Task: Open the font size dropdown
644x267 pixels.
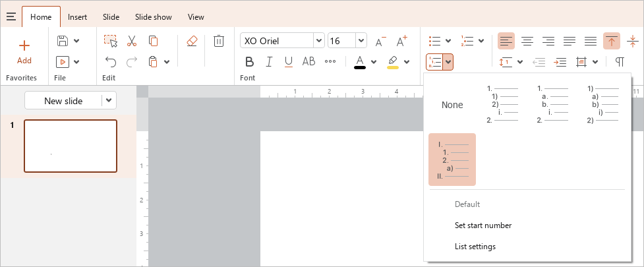Action: 361,41
